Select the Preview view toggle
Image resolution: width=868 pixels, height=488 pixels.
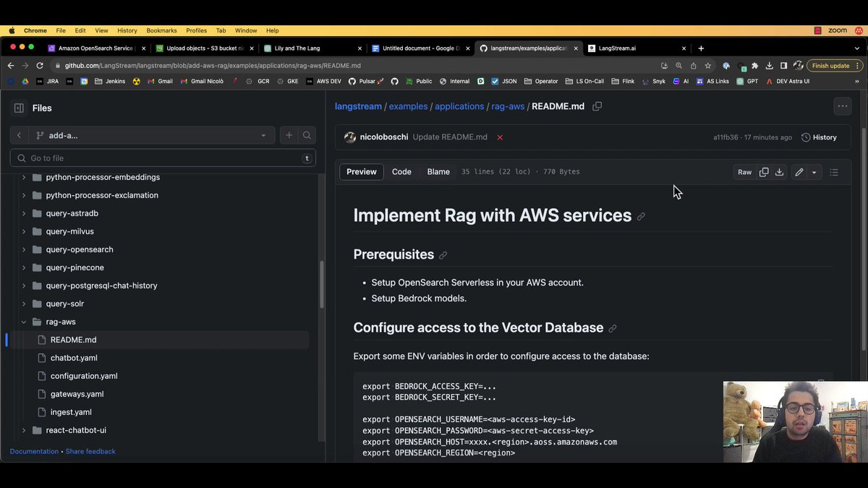[362, 172]
